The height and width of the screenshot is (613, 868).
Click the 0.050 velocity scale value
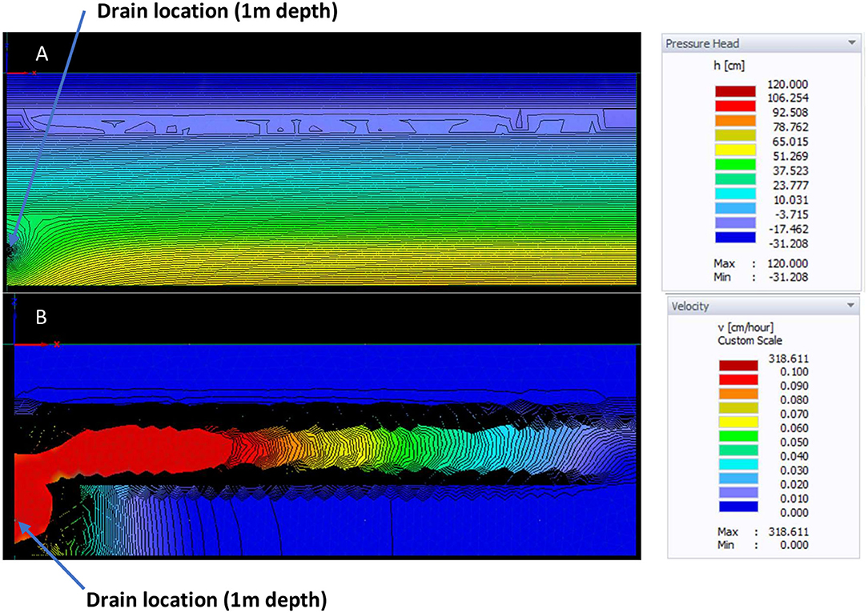click(x=794, y=443)
